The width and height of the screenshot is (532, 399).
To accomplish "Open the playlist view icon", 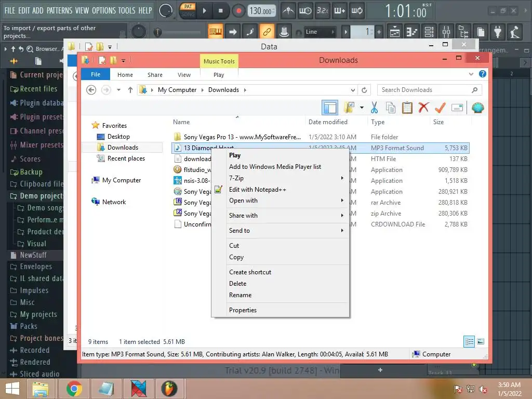I will pos(395,32).
